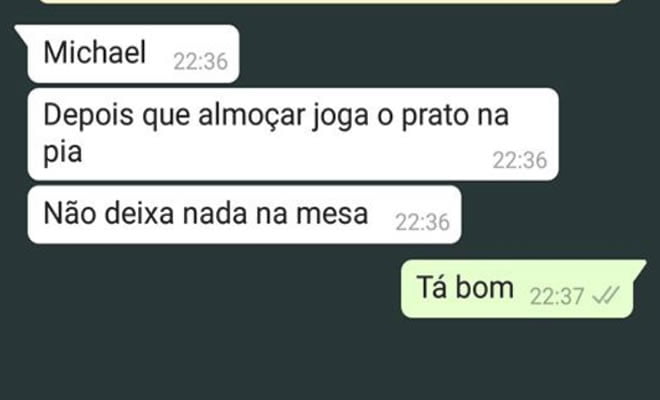Tap timestamp on "Não deixa nada" message
Image resolution: width=660 pixels, height=400 pixels.
point(423,222)
